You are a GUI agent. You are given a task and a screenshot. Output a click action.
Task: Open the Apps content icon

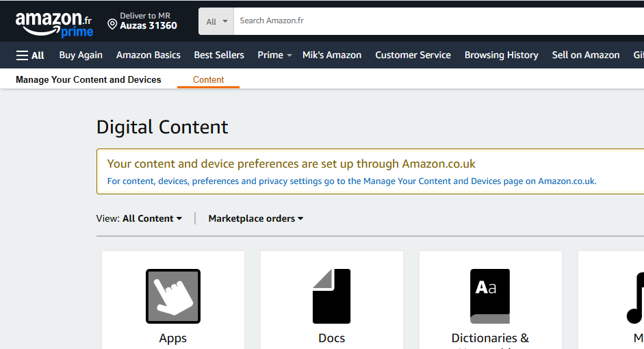tap(173, 296)
